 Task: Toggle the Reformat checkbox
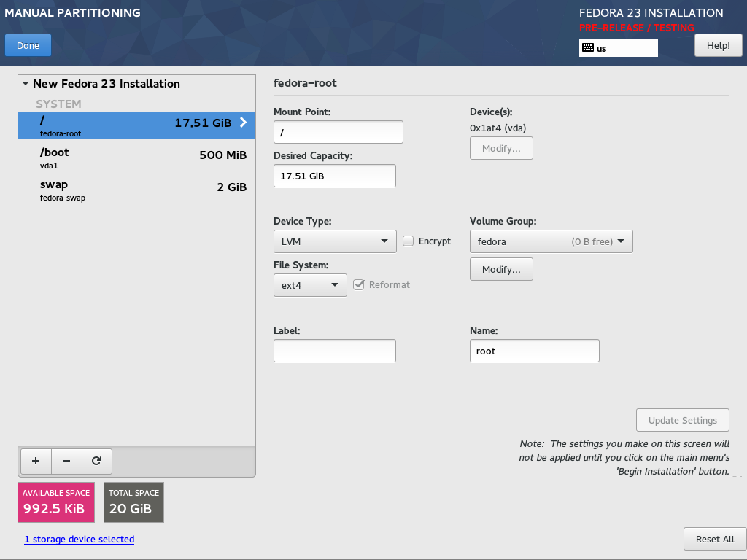coord(359,285)
